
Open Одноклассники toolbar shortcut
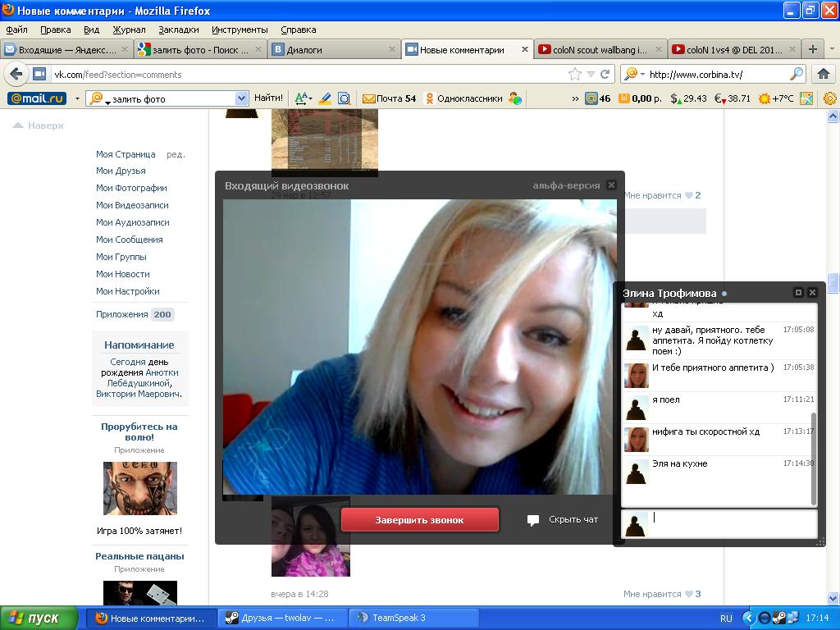pyautogui.click(x=464, y=98)
